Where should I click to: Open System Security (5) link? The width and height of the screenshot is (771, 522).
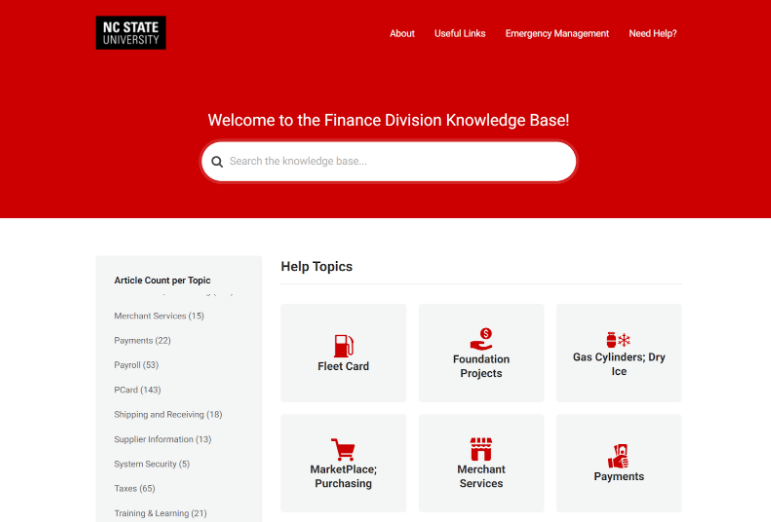point(151,464)
